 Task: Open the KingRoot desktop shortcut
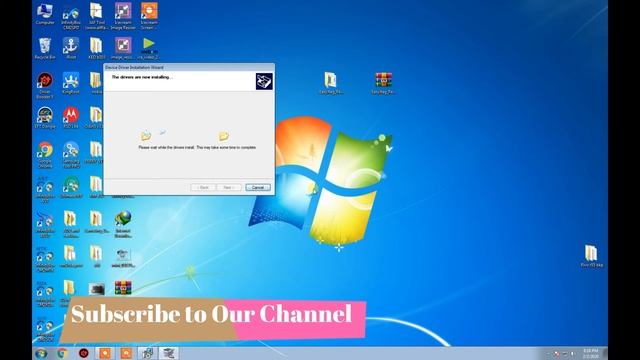[x=71, y=84]
